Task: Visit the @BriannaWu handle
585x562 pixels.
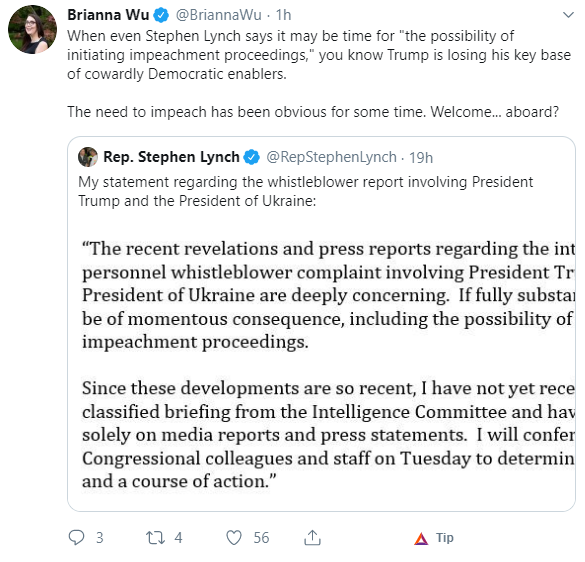Action: click(x=219, y=15)
